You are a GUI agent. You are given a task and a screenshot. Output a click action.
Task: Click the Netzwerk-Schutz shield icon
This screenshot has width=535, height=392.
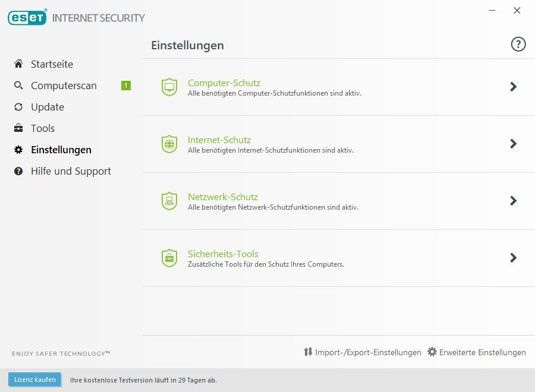[x=169, y=201]
